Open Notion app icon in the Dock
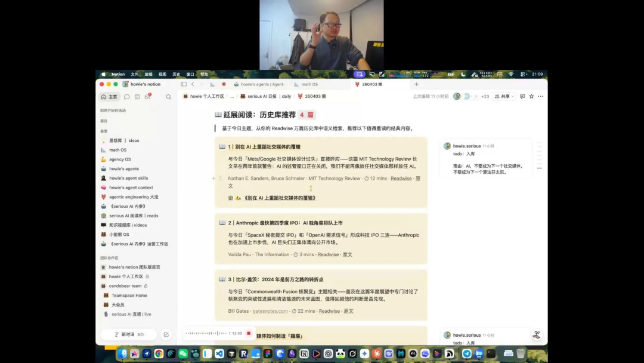The height and width of the screenshot is (363, 644). click(304, 353)
